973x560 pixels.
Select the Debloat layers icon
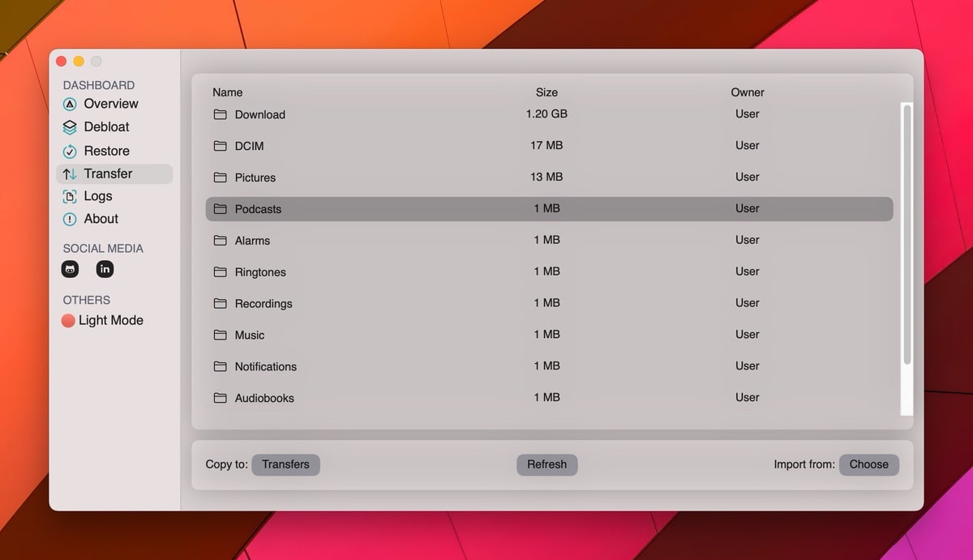tap(70, 127)
